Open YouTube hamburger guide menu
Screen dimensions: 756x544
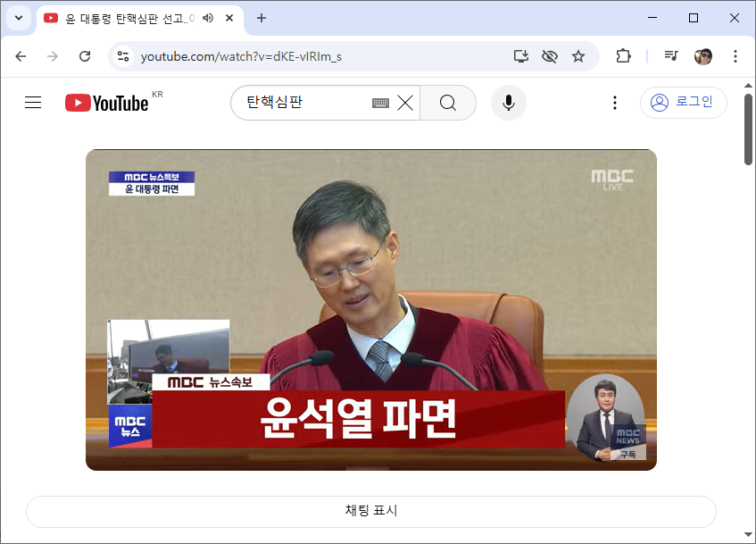[33, 103]
